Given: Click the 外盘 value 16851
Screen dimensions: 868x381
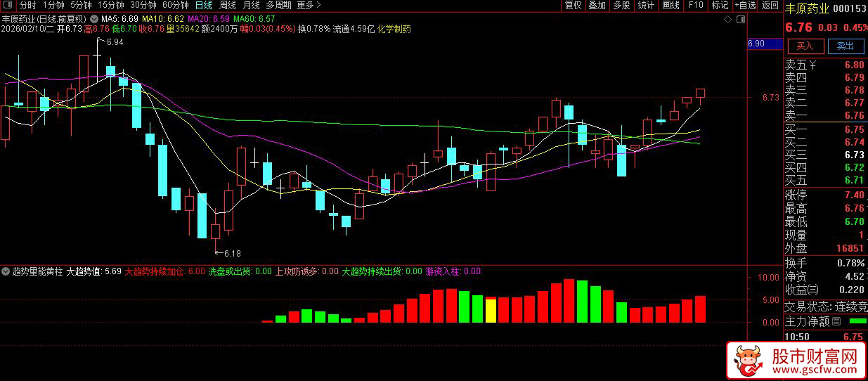Looking at the screenshot, I should click(850, 249).
